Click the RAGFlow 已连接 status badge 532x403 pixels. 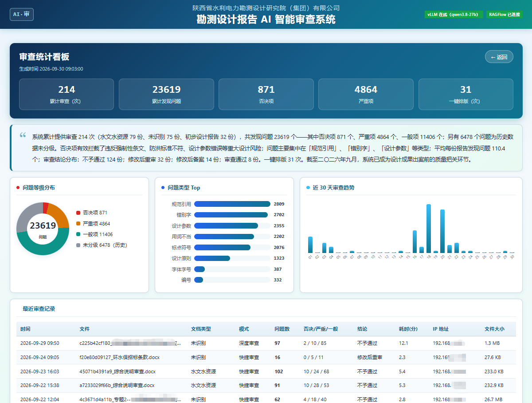click(505, 15)
